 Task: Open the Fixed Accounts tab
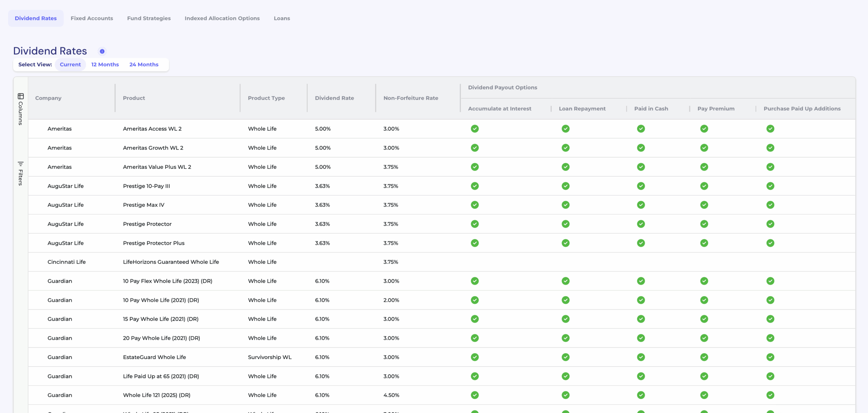click(x=92, y=18)
